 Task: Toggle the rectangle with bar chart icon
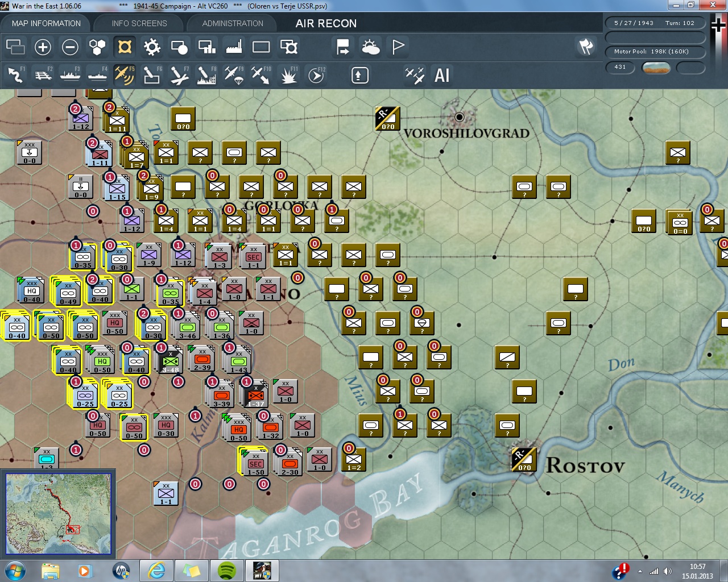pyautogui.click(x=206, y=47)
